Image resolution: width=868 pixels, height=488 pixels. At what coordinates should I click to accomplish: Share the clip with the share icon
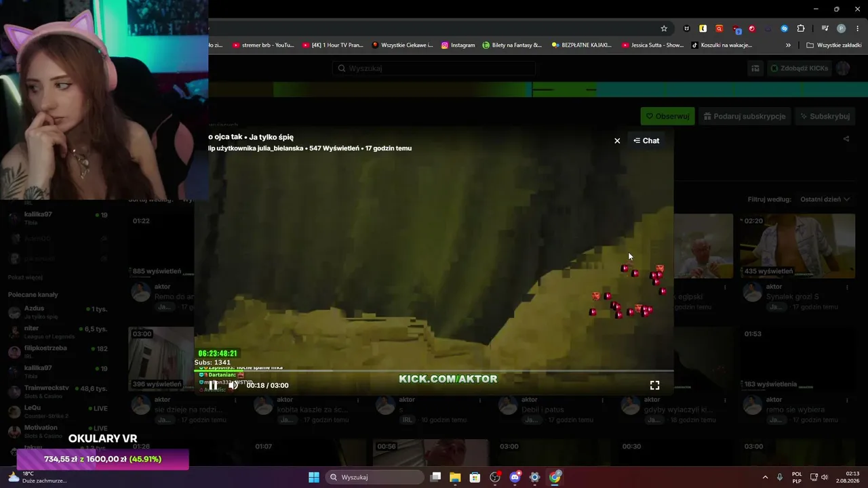click(x=846, y=139)
